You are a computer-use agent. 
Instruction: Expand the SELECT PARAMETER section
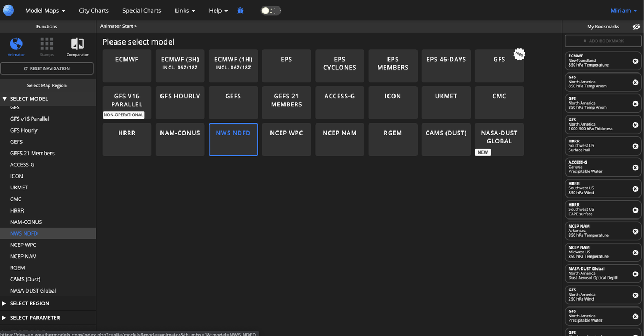[48, 318]
